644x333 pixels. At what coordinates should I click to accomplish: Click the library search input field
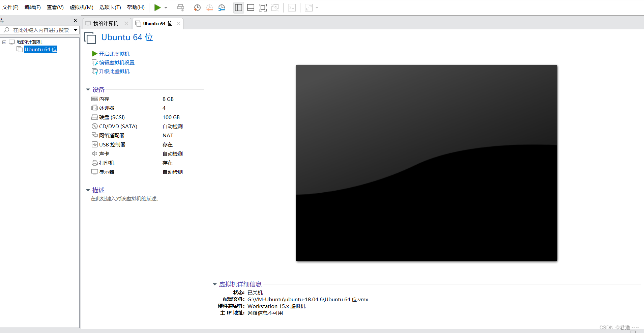coord(41,30)
